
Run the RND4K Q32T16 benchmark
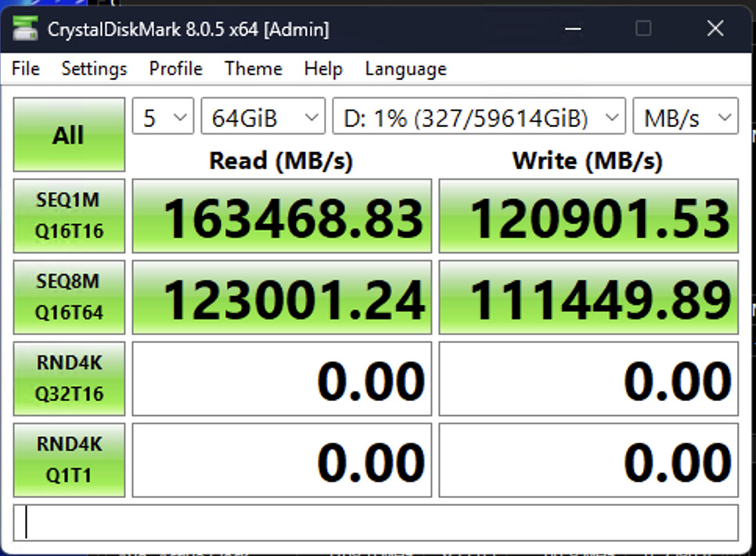click(69, 378)
